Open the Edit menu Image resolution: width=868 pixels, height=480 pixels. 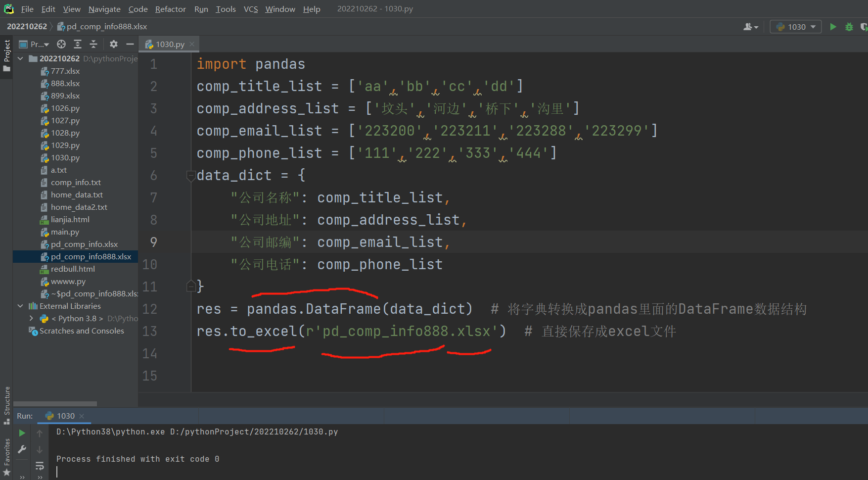tap(48, 9)
